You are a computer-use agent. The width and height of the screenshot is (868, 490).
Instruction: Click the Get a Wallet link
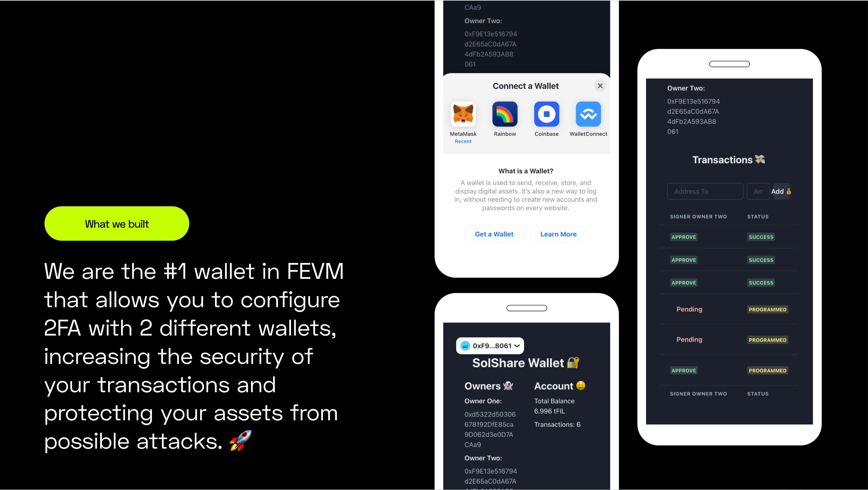pyautogui.click(x=494, y=234)
